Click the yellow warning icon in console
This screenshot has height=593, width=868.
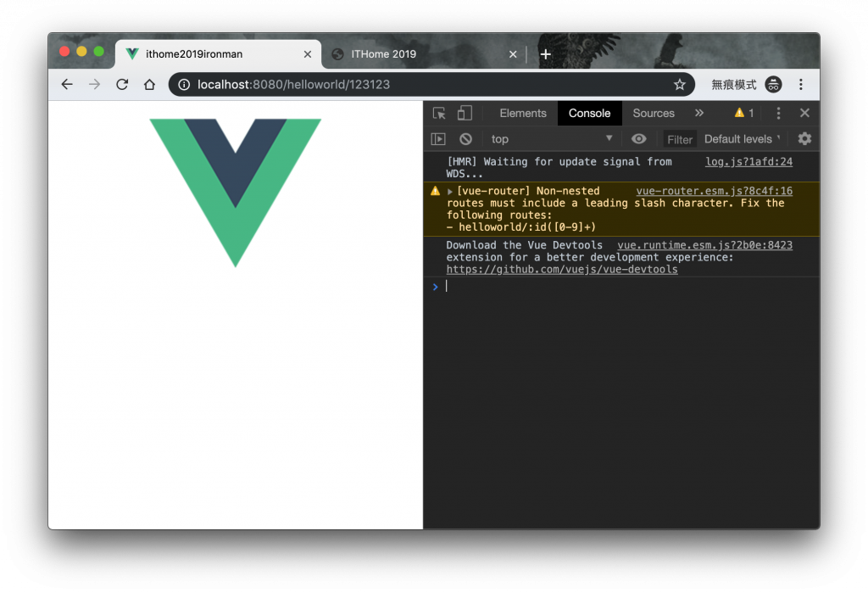click(435, 191)
